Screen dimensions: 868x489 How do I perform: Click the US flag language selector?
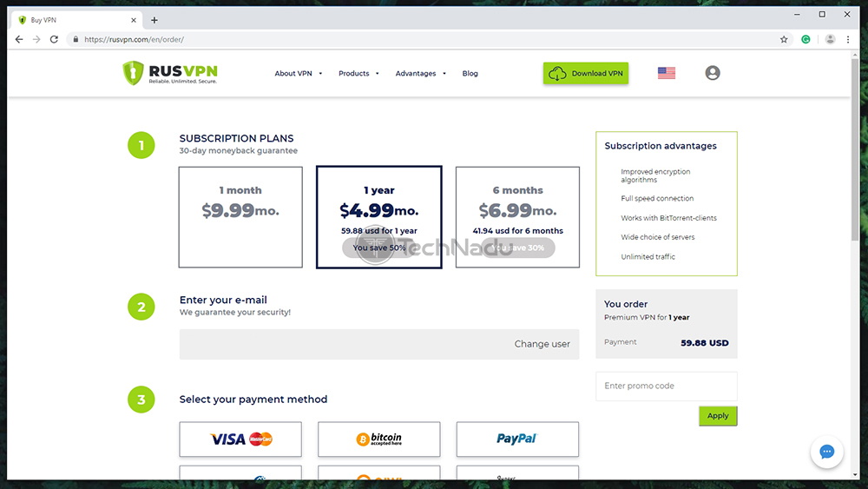(x=667, y=73)
